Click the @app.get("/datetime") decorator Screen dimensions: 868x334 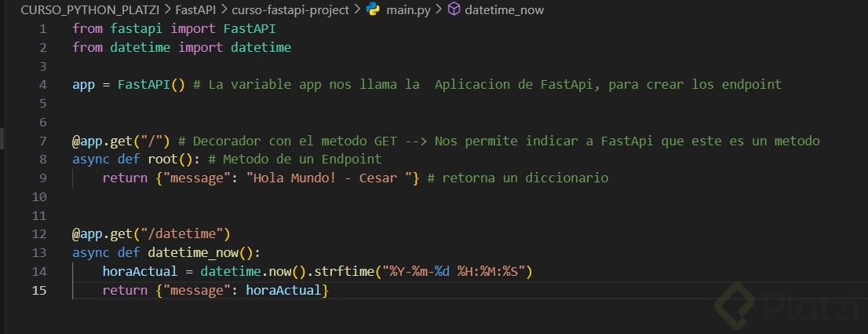coord(151,233)
